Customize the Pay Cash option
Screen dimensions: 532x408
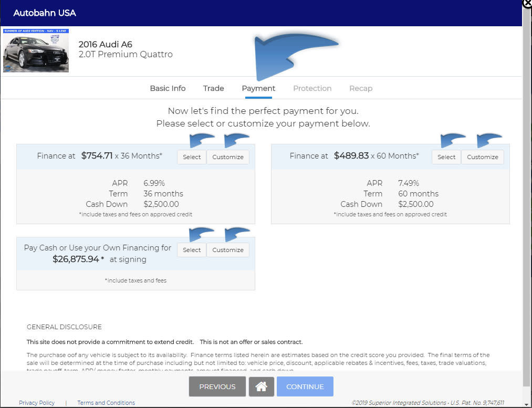[x=228, y=250]
